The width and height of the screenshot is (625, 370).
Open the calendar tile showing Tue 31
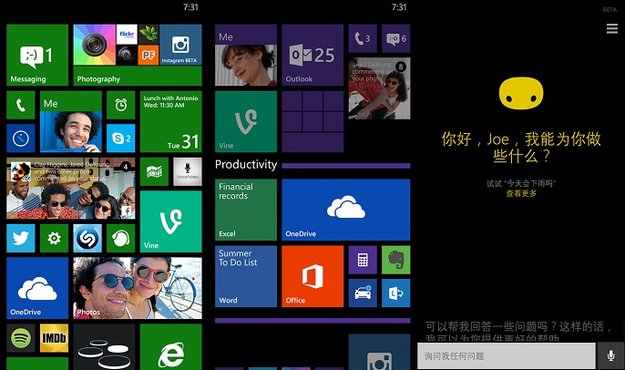171,122
